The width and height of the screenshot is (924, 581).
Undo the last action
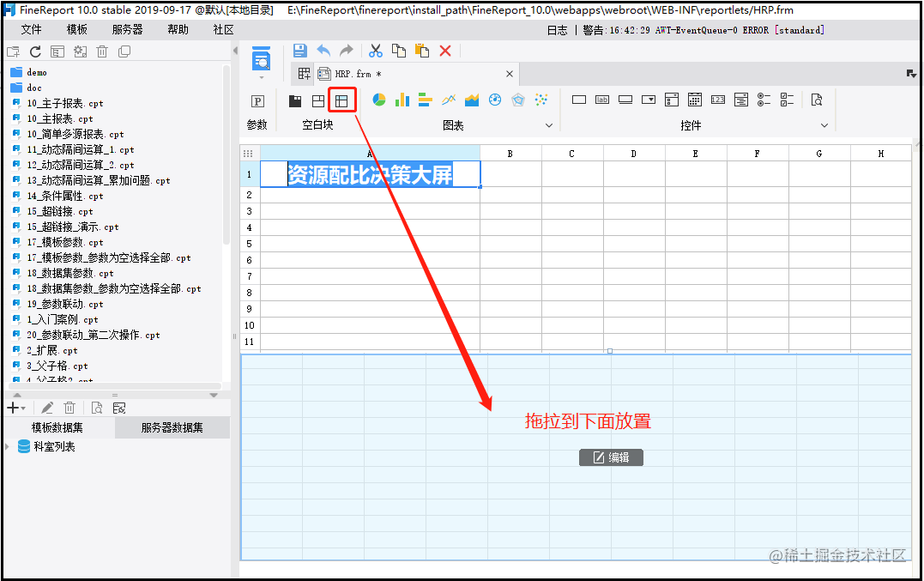323,51
